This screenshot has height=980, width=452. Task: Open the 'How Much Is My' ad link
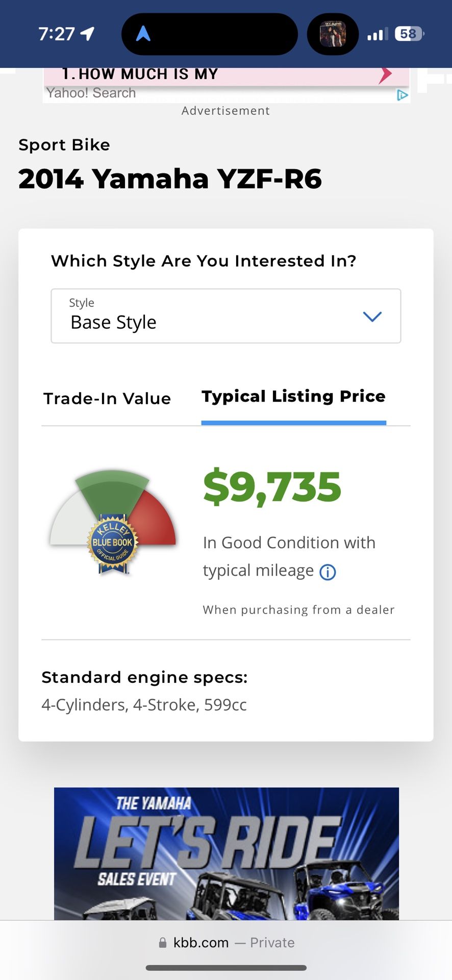[140, 74]
